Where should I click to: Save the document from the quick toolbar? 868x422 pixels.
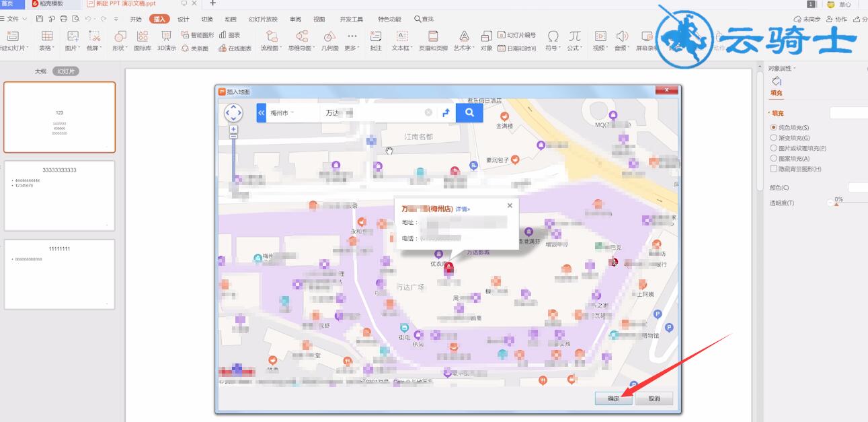click(x=40, y=19)
